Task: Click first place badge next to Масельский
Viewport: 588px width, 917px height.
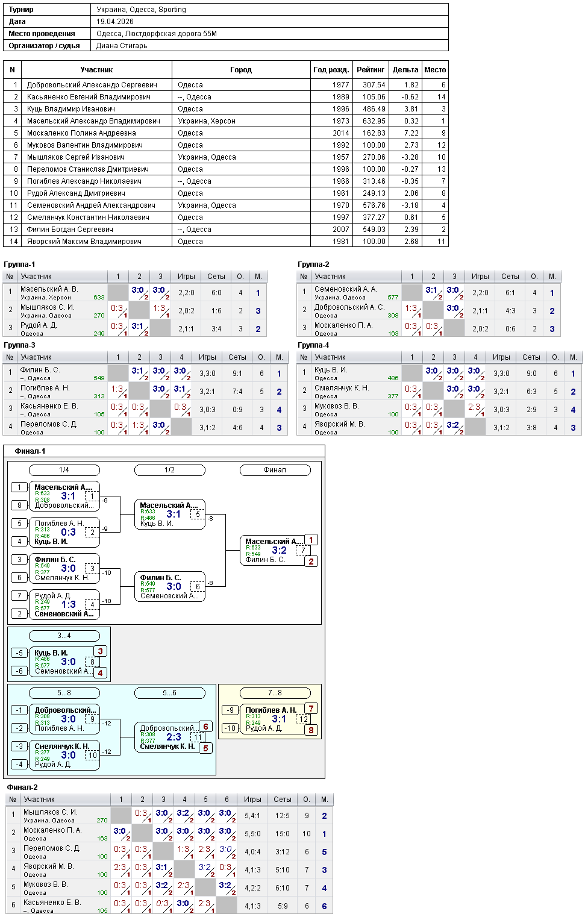Action: (x=311, y=540)
